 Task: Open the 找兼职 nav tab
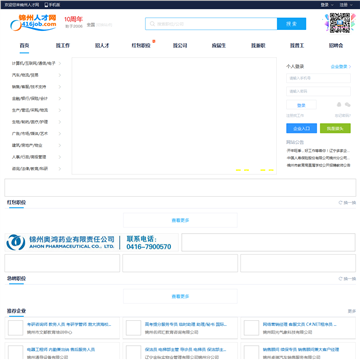258,46
